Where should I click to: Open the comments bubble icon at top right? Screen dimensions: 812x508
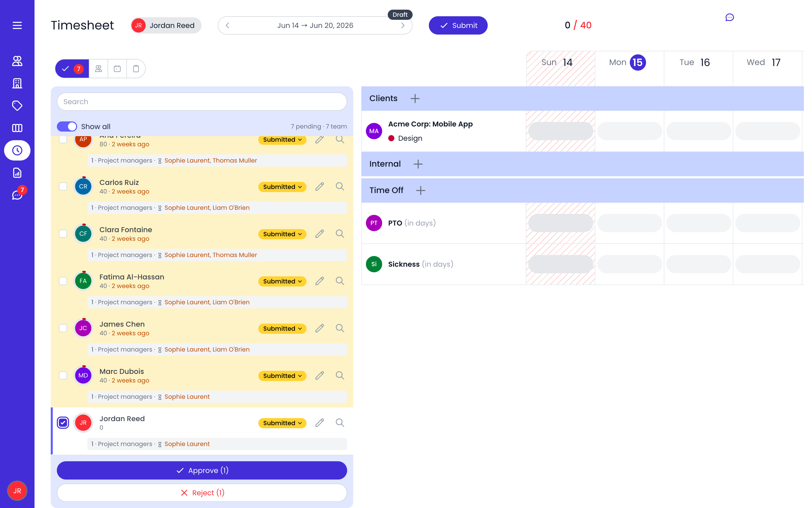pyautogui.click(x=730, y=18)
